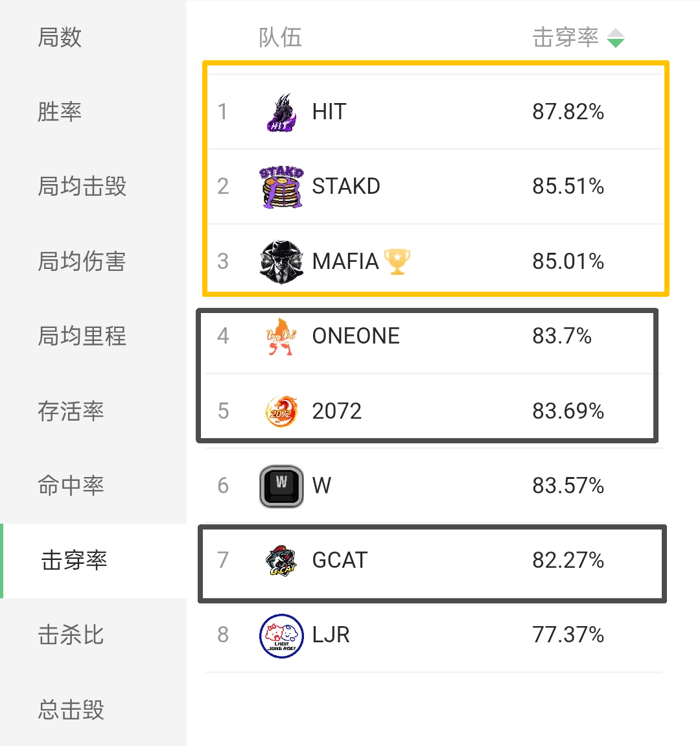Open the 局均伤害 stats tab
Image resolution: width=700 pixels, height=746 pixels.
(x=82, y=261)
